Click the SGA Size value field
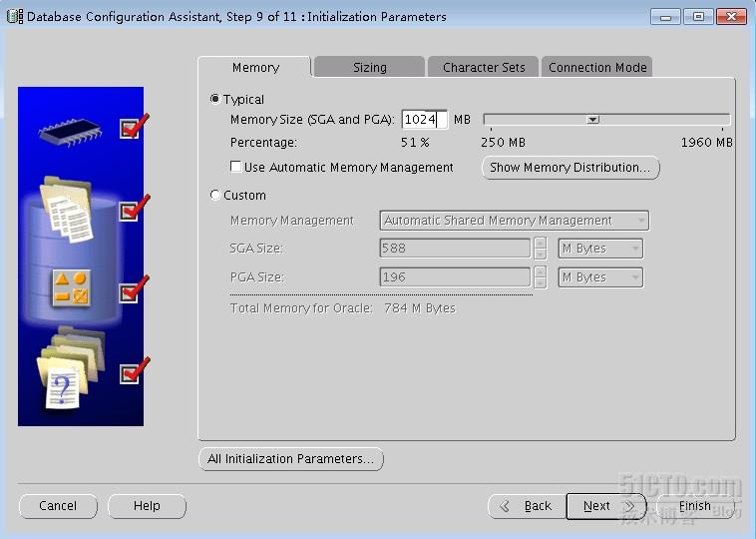This screenshot has width=756, height=539. [455, 249]
